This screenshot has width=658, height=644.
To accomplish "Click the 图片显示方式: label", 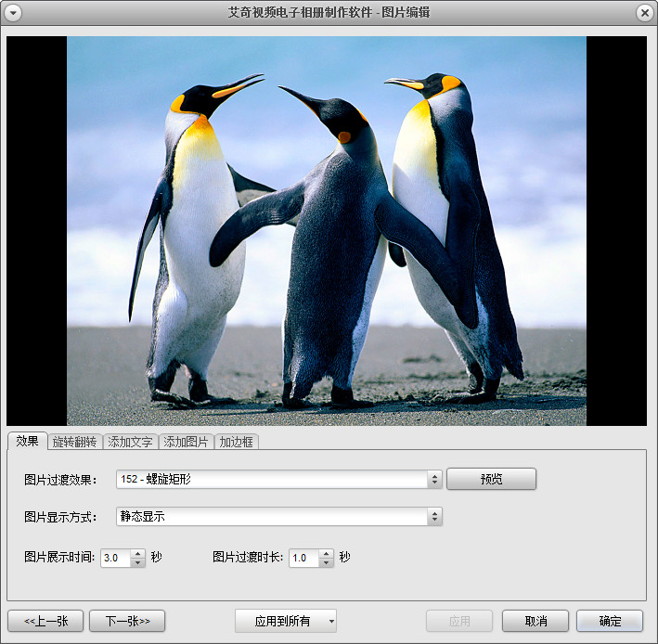I will (x=60, y=517).
